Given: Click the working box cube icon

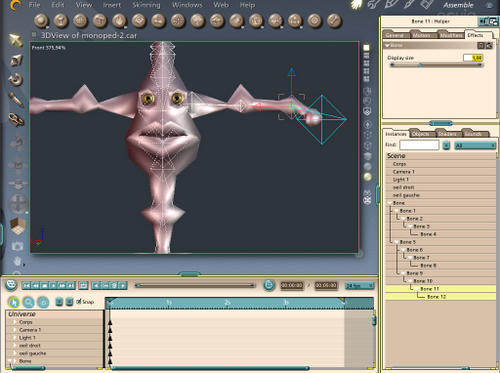Looking at the screenshot, I should point(17,225).
